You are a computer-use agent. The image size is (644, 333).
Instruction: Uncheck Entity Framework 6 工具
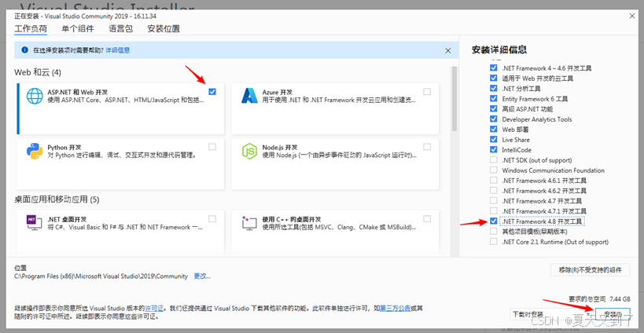point(494,98)
